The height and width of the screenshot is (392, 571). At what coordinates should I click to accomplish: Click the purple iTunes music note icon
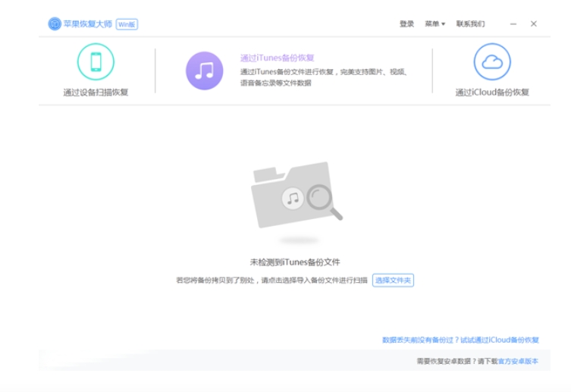point(204,71)
